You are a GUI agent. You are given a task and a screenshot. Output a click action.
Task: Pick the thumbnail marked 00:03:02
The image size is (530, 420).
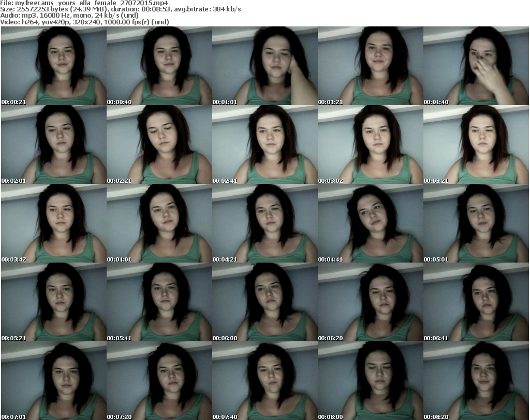coord(371,144)
